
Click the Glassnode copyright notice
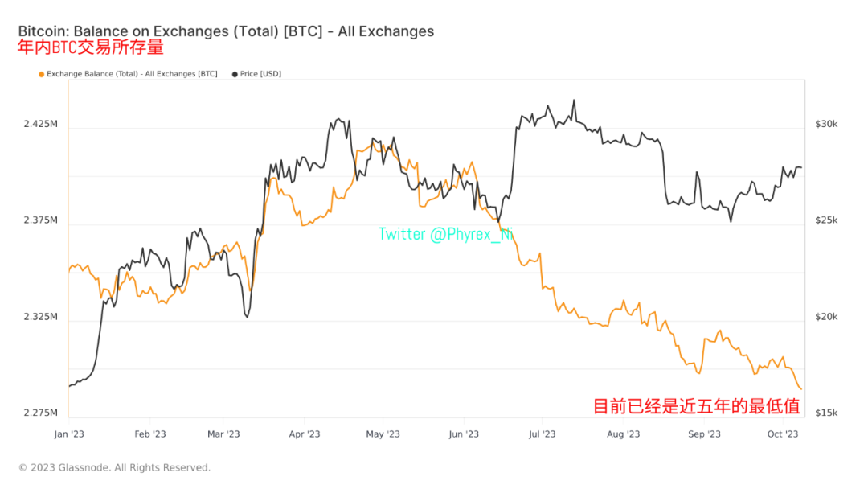114,467
